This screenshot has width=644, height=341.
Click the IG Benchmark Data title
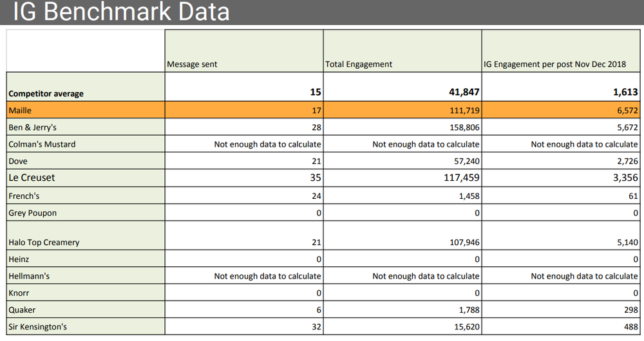[x=121, y=12]
